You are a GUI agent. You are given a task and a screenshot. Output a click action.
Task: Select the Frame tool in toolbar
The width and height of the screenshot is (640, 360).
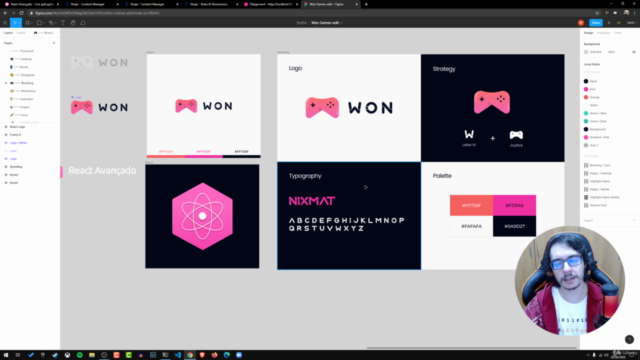pyautogui.click(x=27, y=23)
